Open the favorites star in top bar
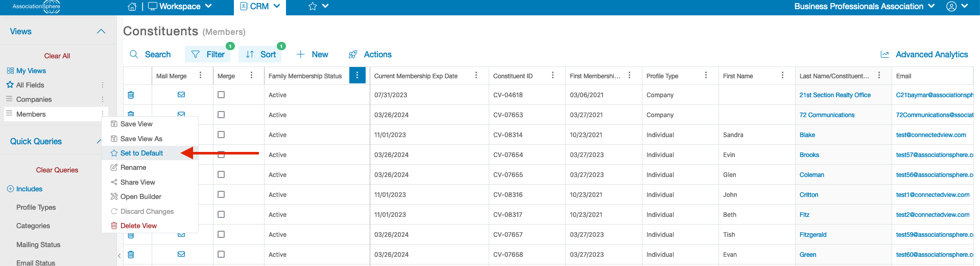Screen dimensions: 980x266 pos(313,7)
